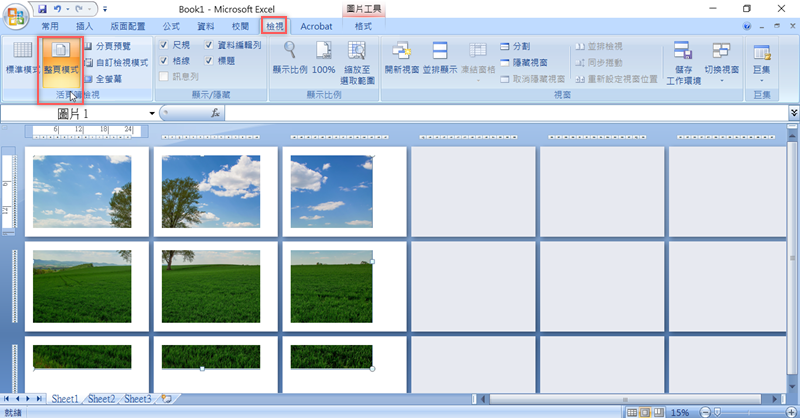Select the Sheet1 tab
800x418 pixels.
[x=65, y=399]
